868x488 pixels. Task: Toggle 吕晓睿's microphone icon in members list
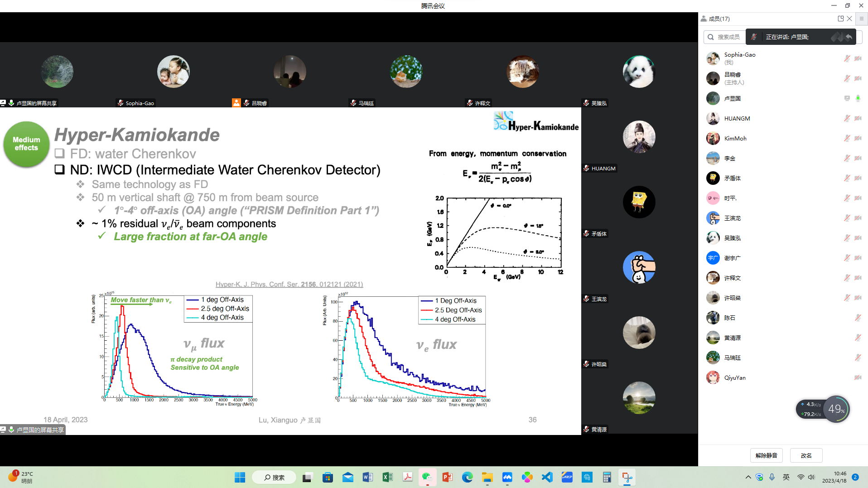pyautogui.click(x=847, y=78)
